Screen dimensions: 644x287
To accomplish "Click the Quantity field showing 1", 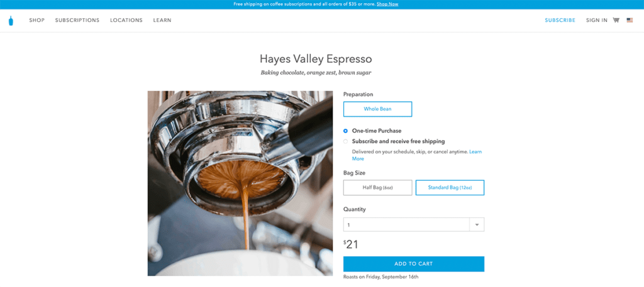I will pyautogui.click(x=414, y=225).
